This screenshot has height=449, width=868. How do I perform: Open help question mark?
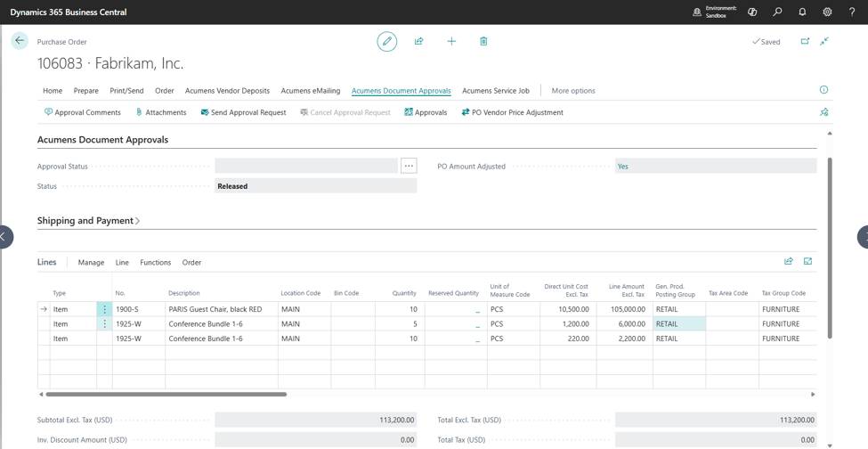[852, 12]
